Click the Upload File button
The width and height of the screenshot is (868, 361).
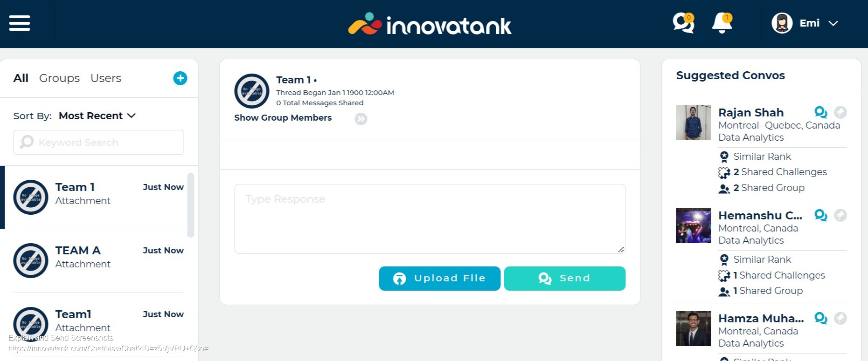click(439, 279)
